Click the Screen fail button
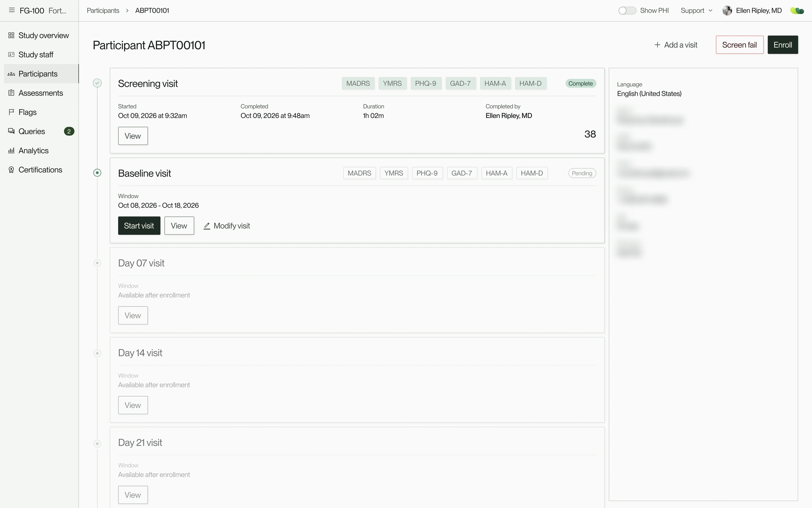812x508 pixels. click(739, 45)
